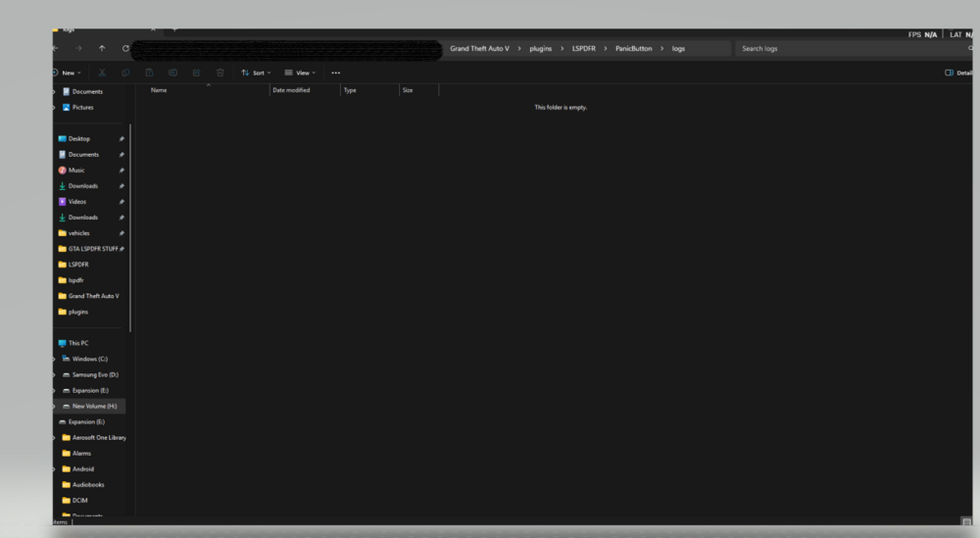The height and width of the screenshot is (538, 980).
Task: Click the Cut scissors icon in the toolbar
Action: click(x=102, y=73)
